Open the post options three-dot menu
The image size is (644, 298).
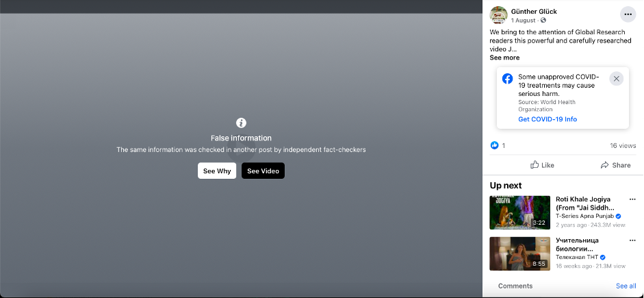click(628, 14)
